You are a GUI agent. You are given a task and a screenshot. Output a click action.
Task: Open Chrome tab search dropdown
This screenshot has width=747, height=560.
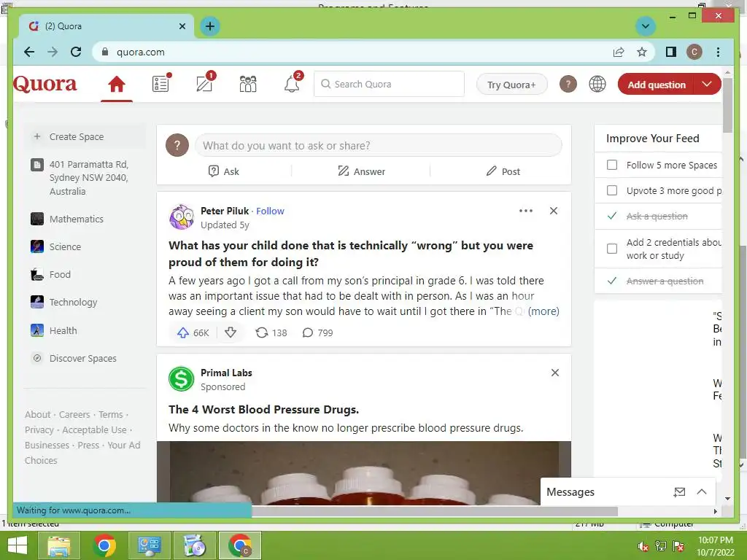click(646, 26)
